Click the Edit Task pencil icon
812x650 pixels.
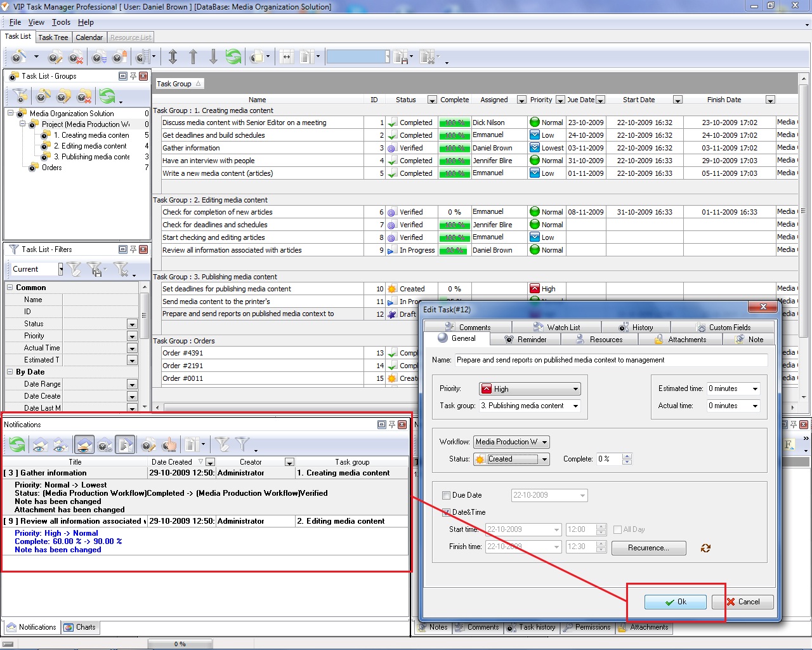[x=55, y=57]
